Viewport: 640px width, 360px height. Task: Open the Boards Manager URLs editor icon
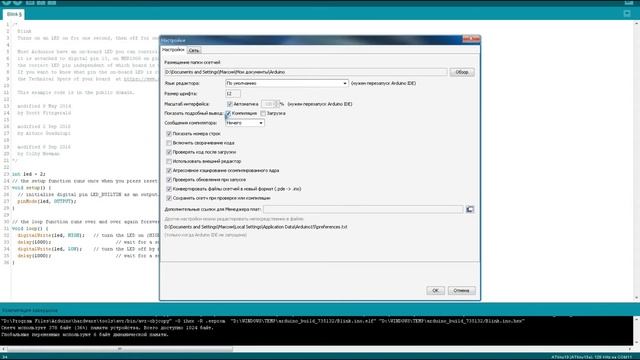pos(470,209)
